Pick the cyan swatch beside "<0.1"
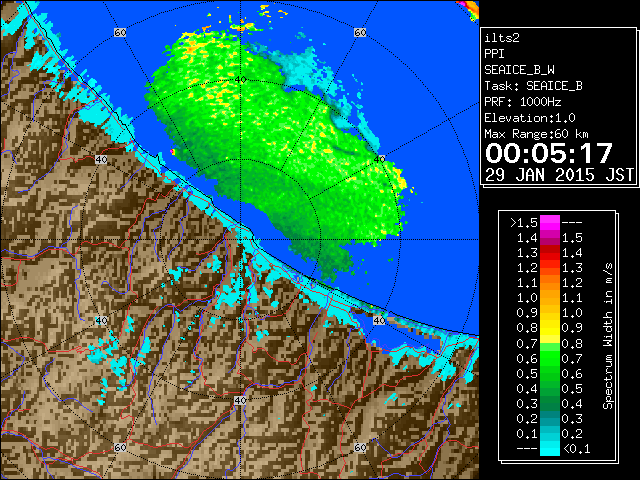The image size is (640, 480). [550, 448]
